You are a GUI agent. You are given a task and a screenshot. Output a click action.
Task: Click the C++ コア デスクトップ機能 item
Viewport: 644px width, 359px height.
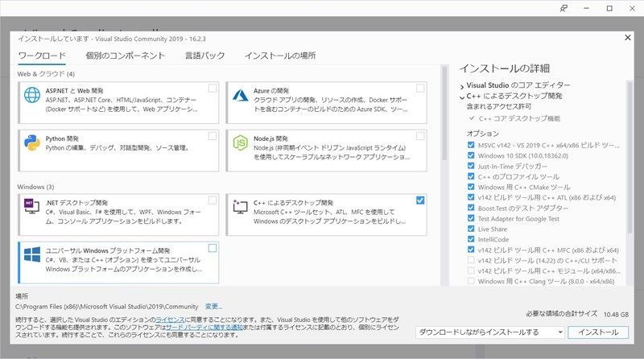tap(519, 118)
